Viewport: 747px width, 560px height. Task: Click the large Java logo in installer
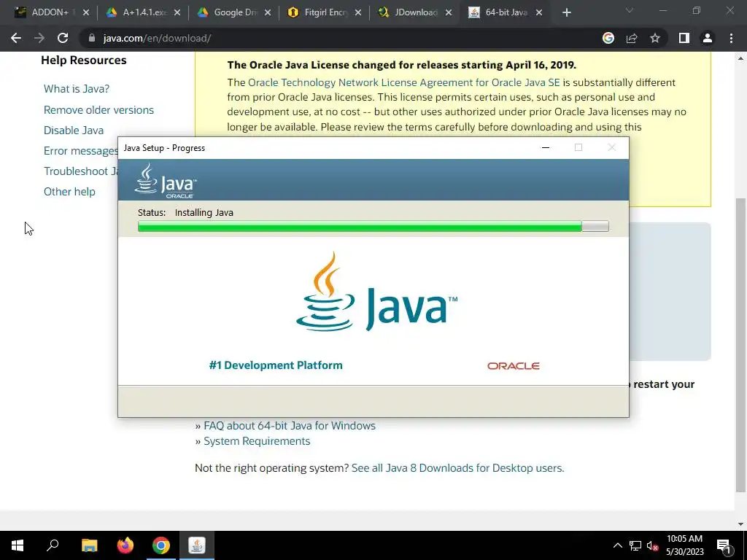click(x=376, y=292)
